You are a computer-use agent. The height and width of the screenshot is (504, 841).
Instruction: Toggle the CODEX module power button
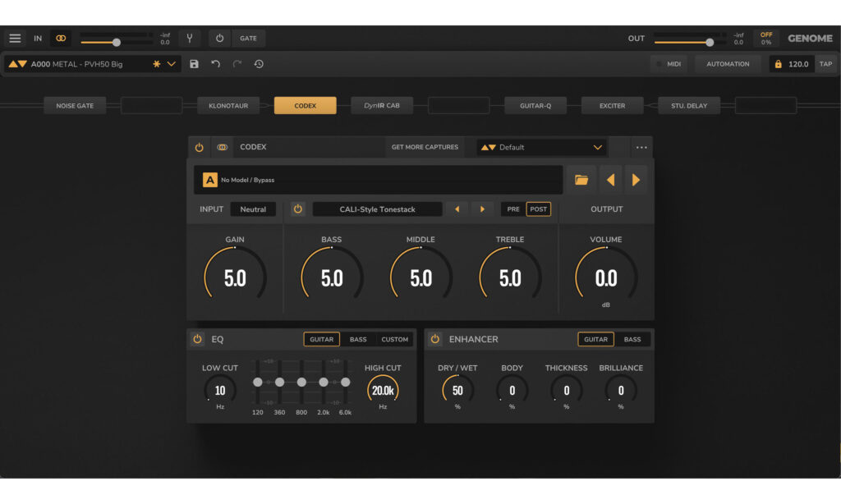coord(199,148)
